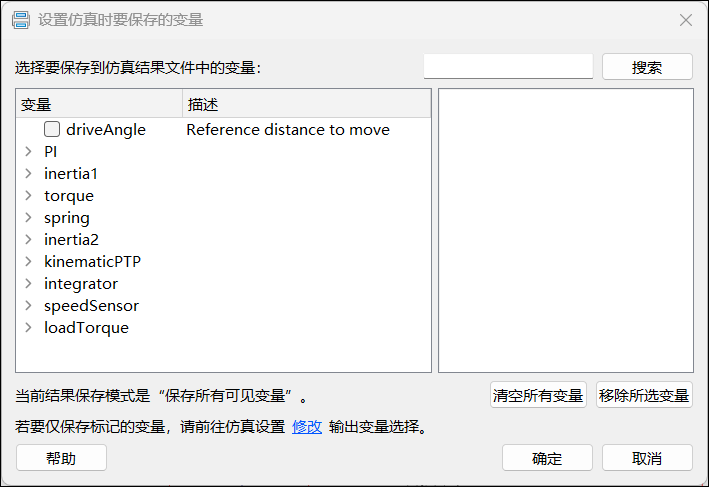Expand the spring tree node
Screen dimensions: 709x487
click(28, 218)
